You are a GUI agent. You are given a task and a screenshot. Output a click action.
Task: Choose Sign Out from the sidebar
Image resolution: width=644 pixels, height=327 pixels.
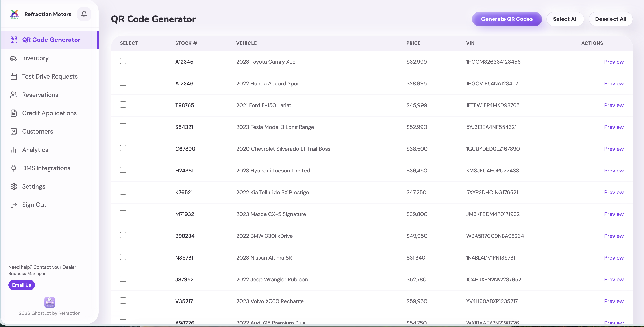tap(34, 205)
